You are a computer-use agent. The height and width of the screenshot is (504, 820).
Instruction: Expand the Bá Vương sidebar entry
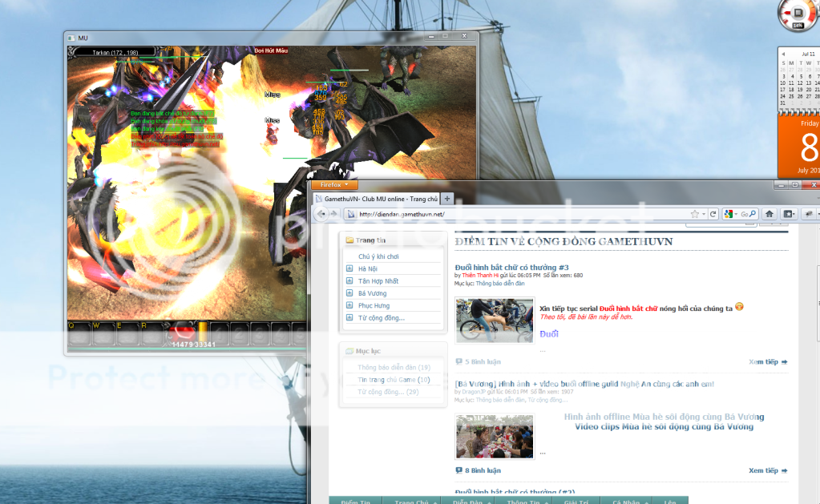[349, 293]
